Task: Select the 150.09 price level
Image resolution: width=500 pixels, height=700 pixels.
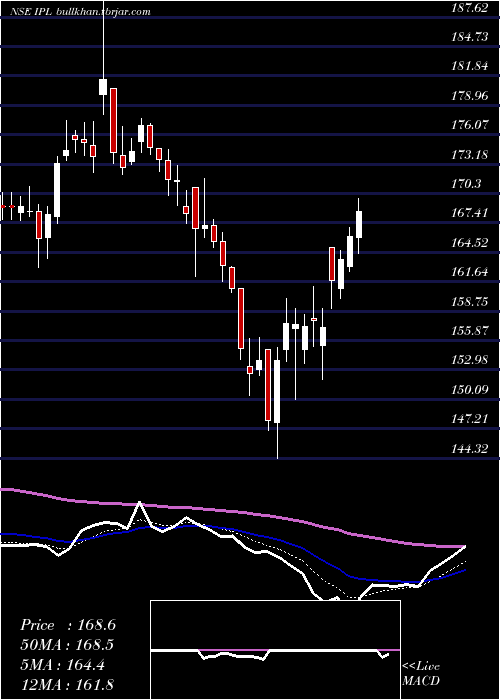Action: [470, 390]
